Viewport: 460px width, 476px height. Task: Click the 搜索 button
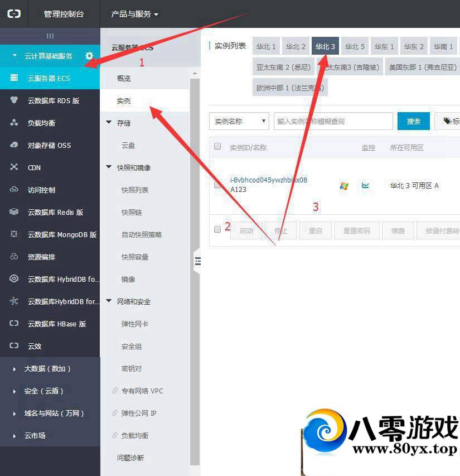(414, 121)
